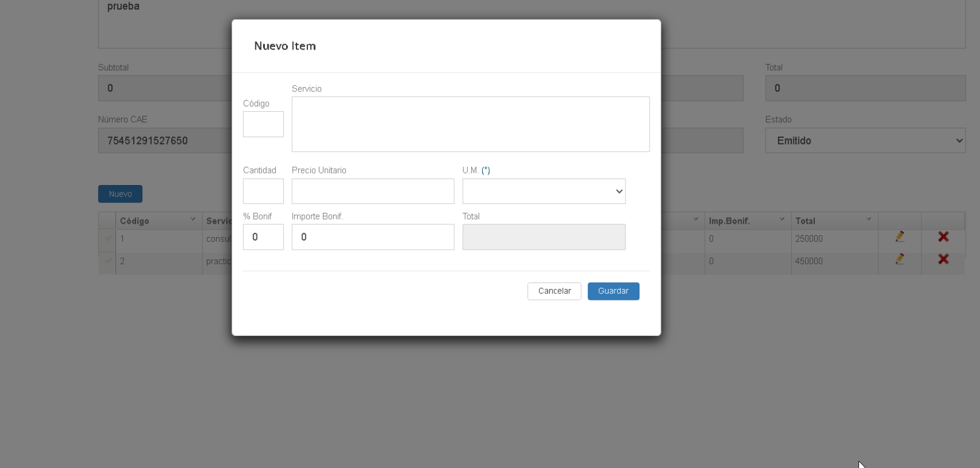This screenshot has height=468, width=980.
Task: Open the Estado dropdown showing Emitido
Action: pos(864,141)
